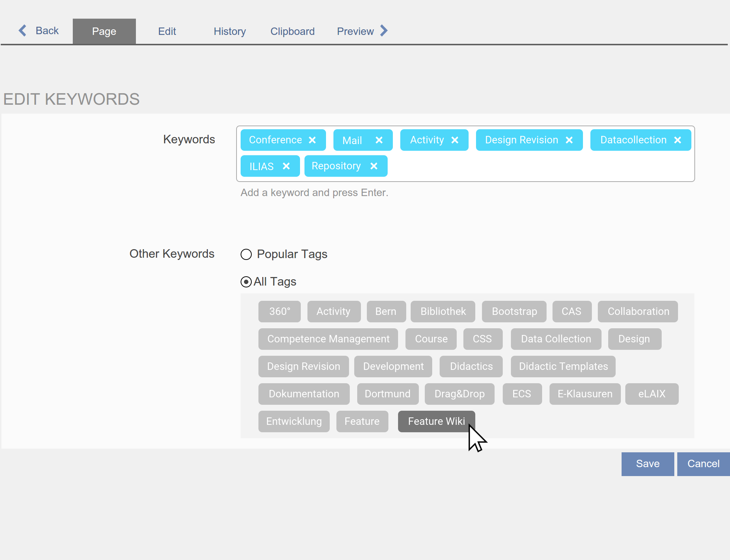Screen dimensions: 730x560
Task: Delete the Activity keyword via X icon
Action: pos(455,140)
